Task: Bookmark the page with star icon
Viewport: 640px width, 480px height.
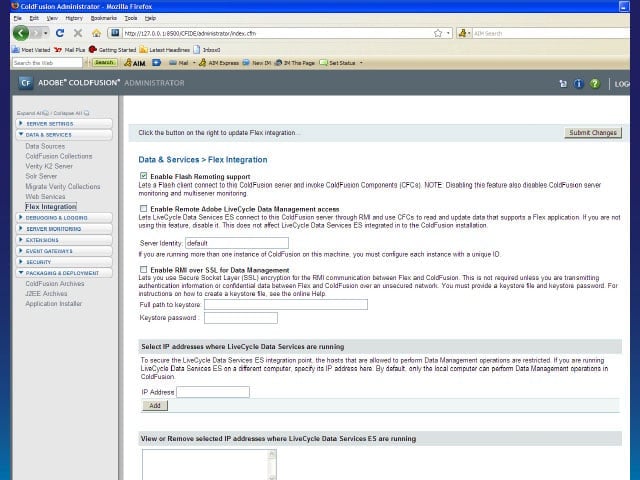Action: pos(438,33)
